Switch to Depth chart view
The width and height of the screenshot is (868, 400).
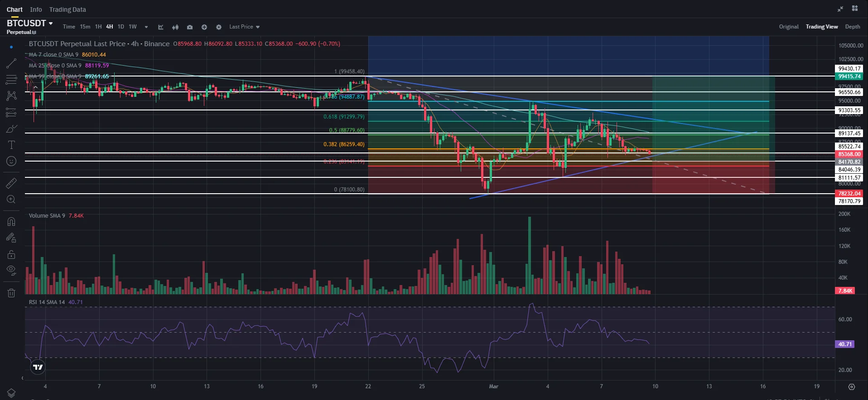853,27
